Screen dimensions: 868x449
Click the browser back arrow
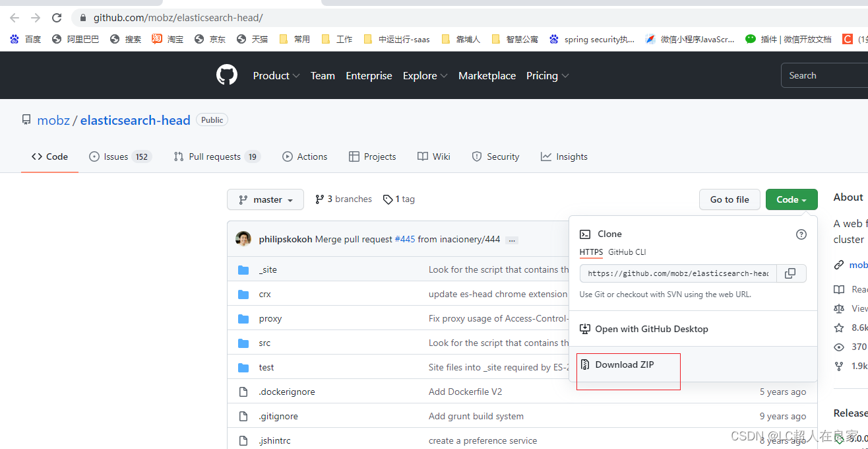click(x=15, y=18)
